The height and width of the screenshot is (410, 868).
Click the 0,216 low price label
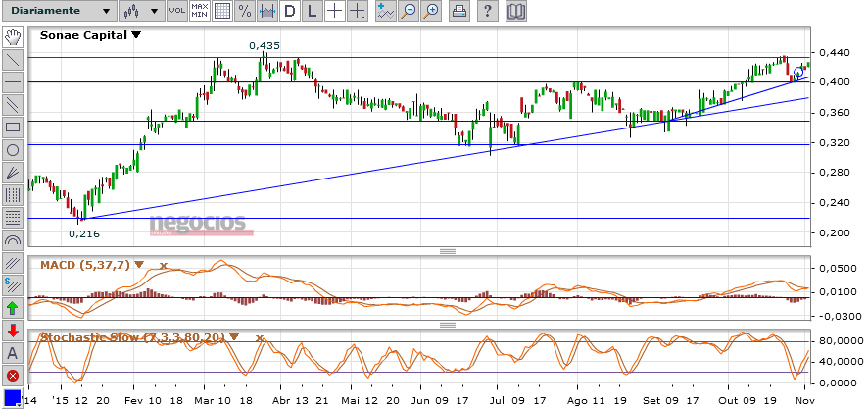click(84, 233)
